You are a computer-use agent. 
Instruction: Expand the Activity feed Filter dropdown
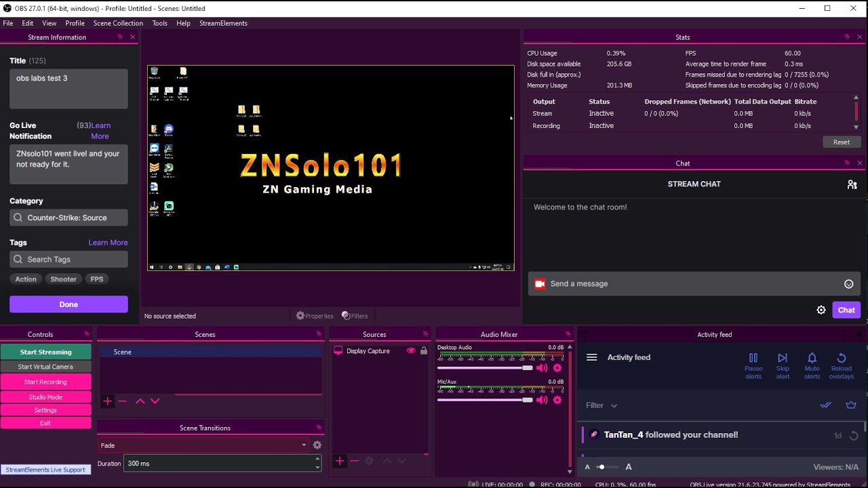tap(601, 405)
